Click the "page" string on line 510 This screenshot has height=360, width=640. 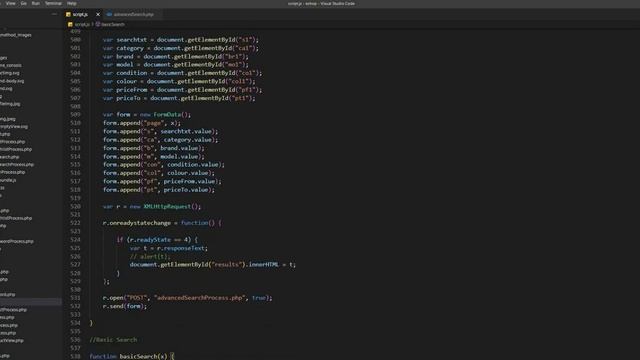click(x=154, y=123)
